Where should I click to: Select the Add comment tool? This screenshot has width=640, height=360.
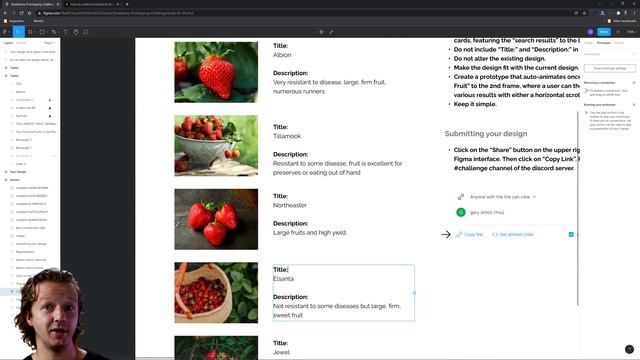(x=86, y=32)
